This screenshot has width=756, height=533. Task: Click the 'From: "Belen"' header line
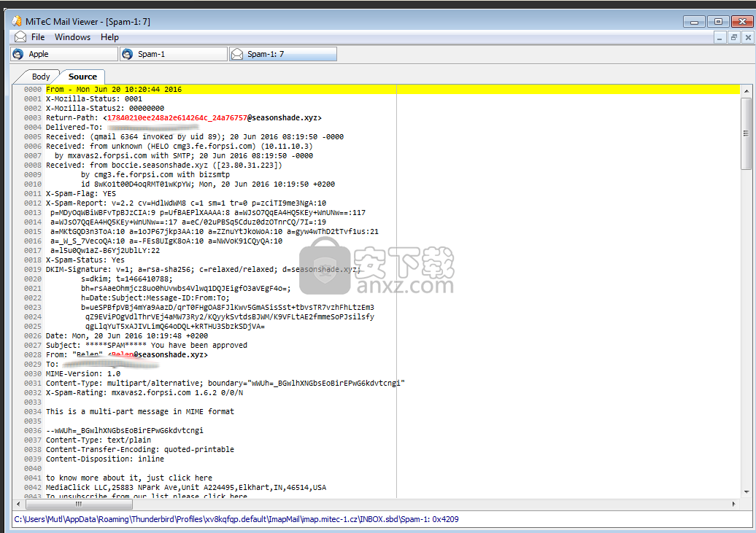127,354
